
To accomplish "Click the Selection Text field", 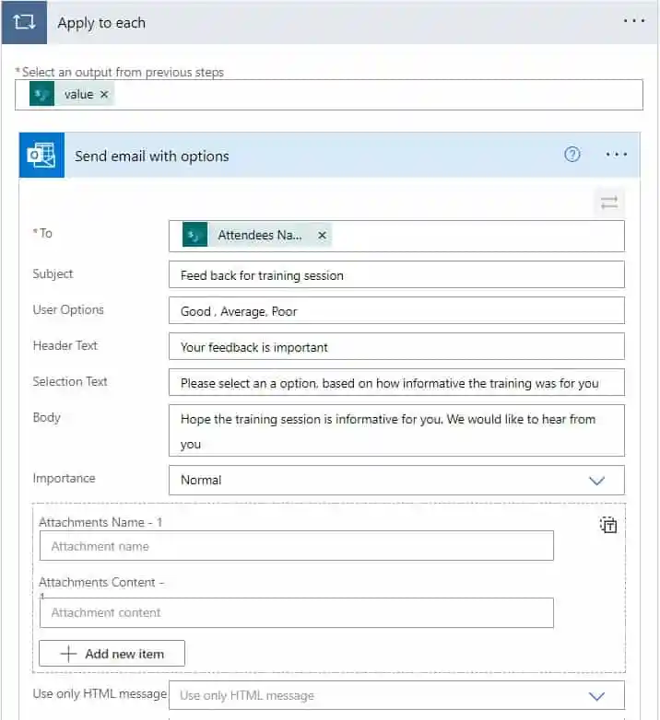I will (396, 383).
